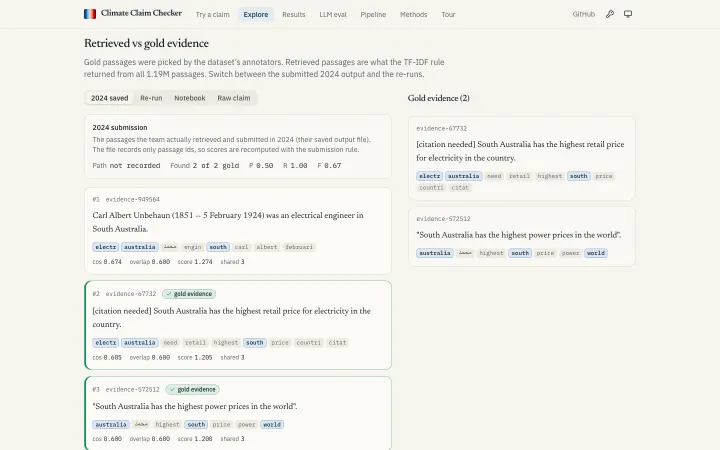Click the '2024 submission' card title
This screenshot has width=720, height=450.
tap(120, 128)
